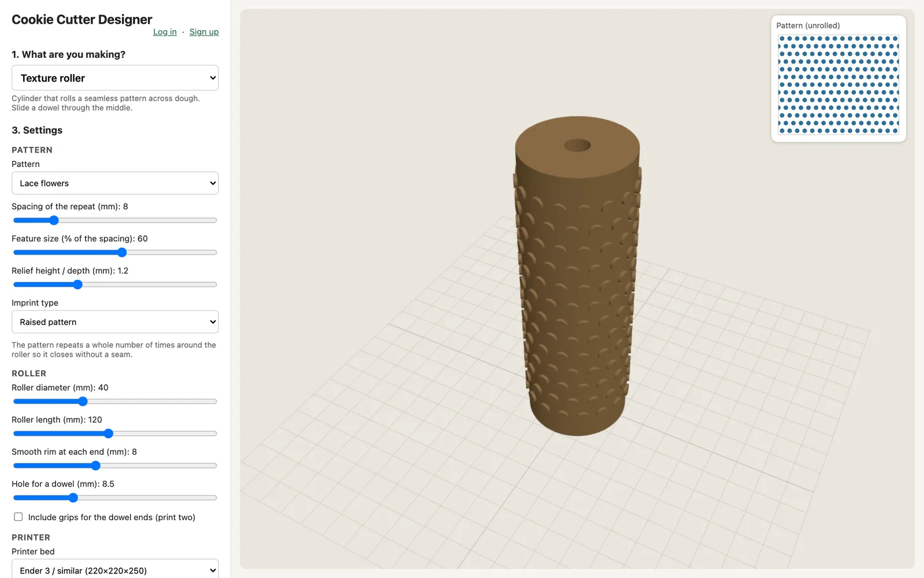Viewport: 924px width, 578px height.
Task: Enable Include grips for the dowel ends
Action: (x=18, y=517)
